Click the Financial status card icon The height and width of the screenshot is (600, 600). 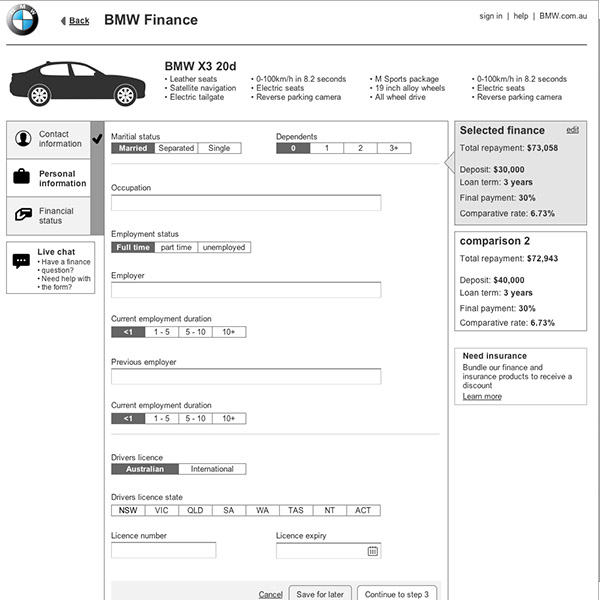[22, 216]
